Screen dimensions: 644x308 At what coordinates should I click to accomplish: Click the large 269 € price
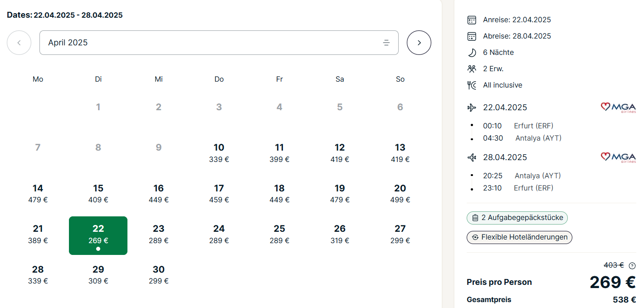pyautogui.click(x=613, y=282)
